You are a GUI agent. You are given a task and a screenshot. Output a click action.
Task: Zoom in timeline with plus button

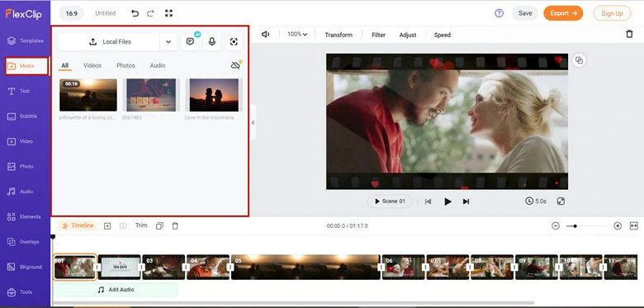618,226
